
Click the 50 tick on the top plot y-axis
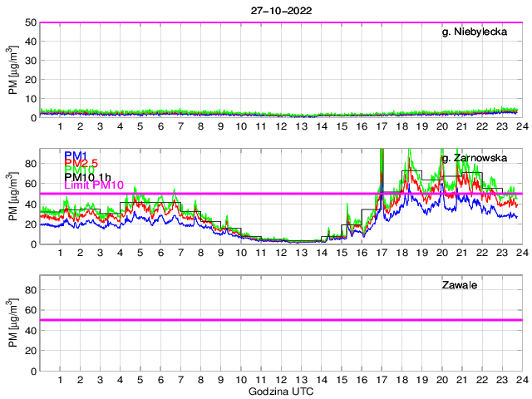click(28, 22)
